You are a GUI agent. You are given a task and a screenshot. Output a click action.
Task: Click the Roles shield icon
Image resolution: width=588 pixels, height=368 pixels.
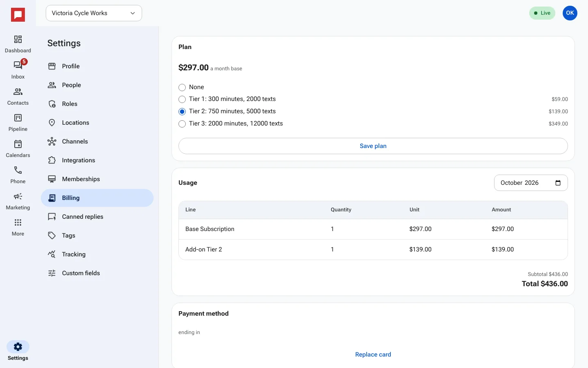52,104
